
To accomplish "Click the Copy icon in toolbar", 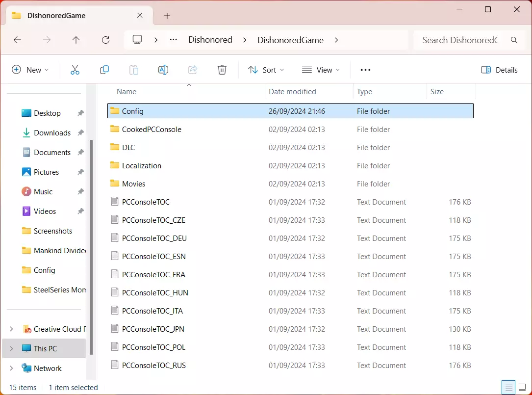I will pyautogui.click(x=104, y=70).
